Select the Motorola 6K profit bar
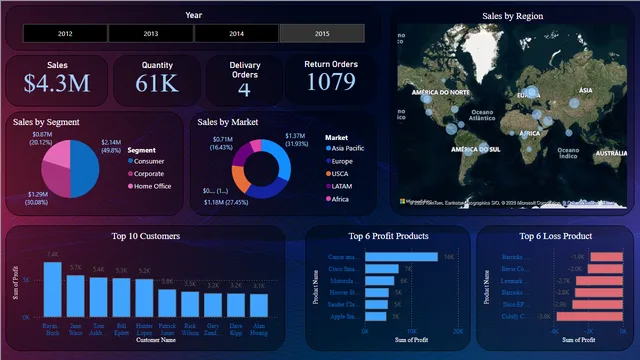The height and width of the screenshot is (360, 640). point(380,281)
